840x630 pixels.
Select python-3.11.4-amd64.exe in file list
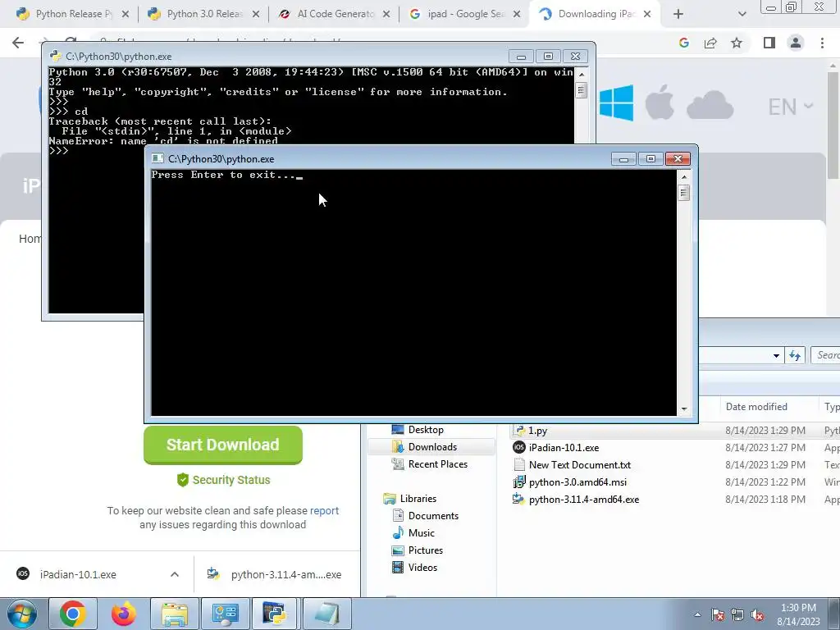tap(583, 500)
